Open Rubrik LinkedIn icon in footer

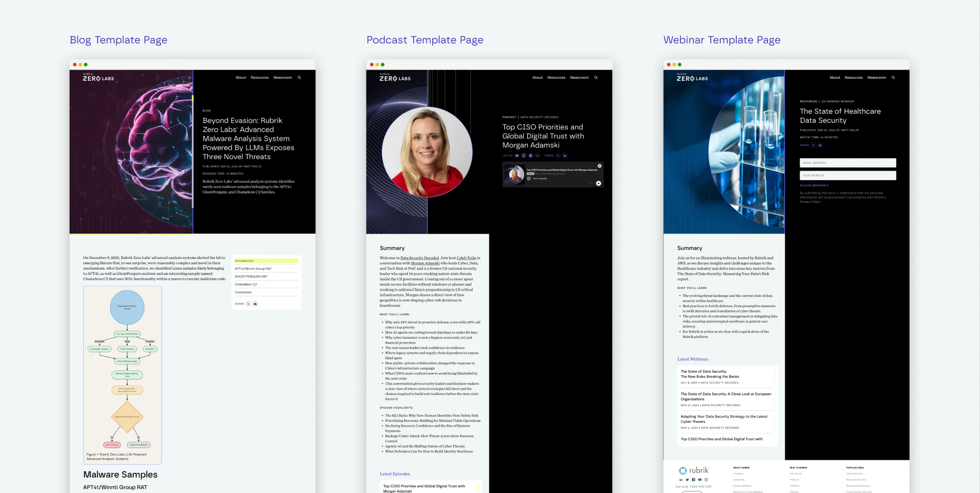point(680,480)
